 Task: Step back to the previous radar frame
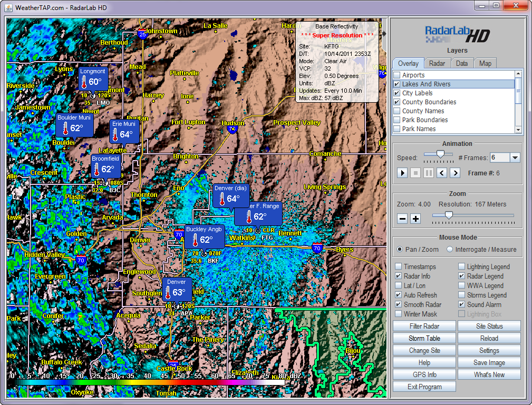pyautogui.click(x=442, y=173)
